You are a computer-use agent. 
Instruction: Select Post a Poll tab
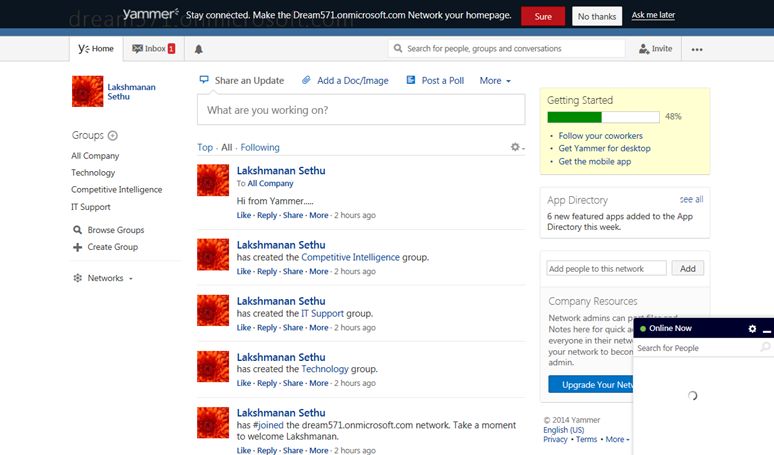435,80
